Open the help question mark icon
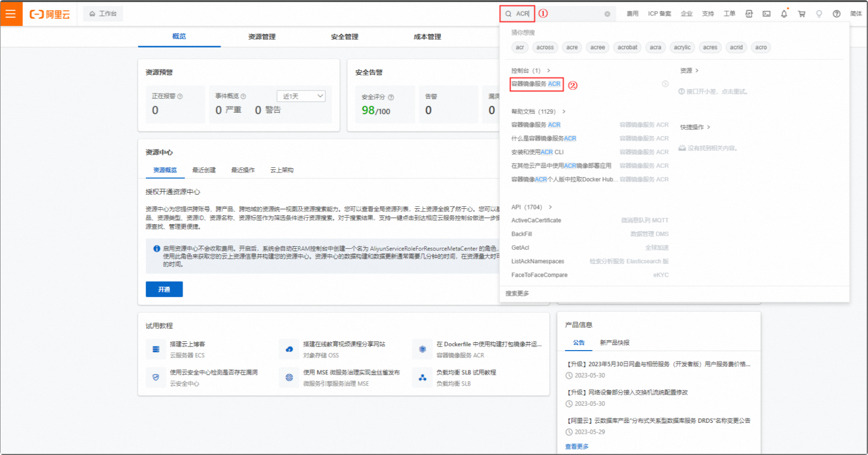Viewport: 868px width, 455px height. [837, 14]
